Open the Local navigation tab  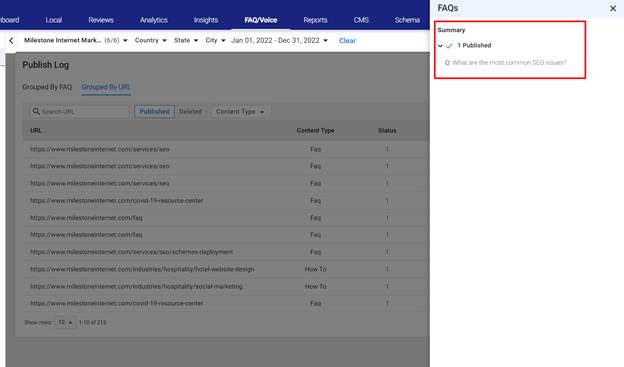[54, 20]
